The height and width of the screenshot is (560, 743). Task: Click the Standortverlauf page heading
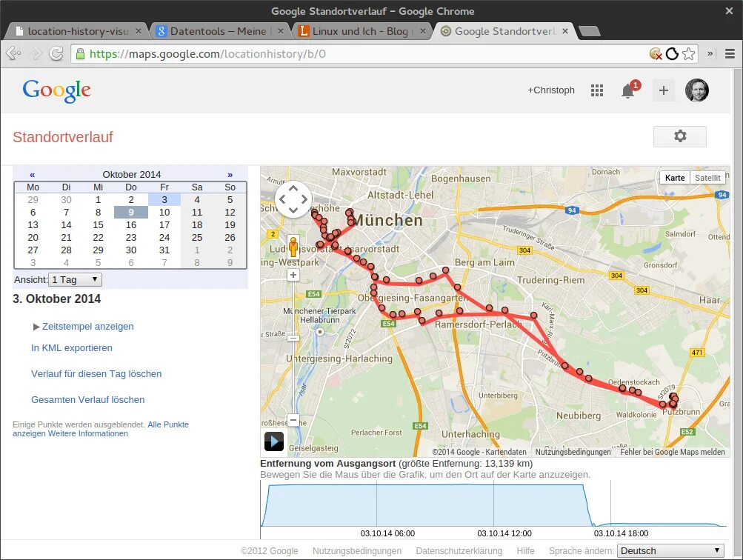[x=63, y=137]
